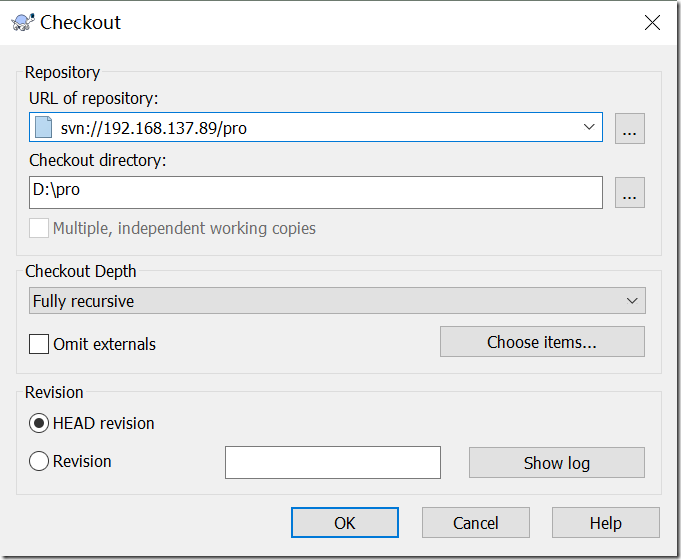
Task: Open the Checkout Depth dropdown
Action: point(337,301)
